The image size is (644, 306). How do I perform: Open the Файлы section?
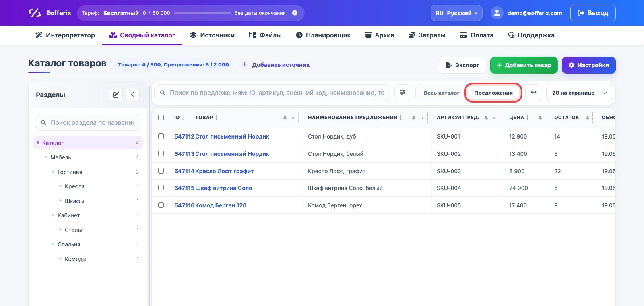(x=265, y=35)
